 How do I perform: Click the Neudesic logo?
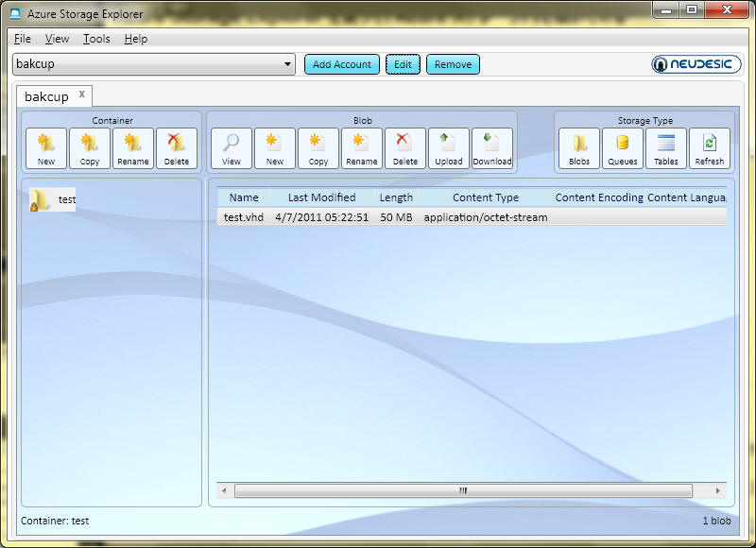[696, 64]
